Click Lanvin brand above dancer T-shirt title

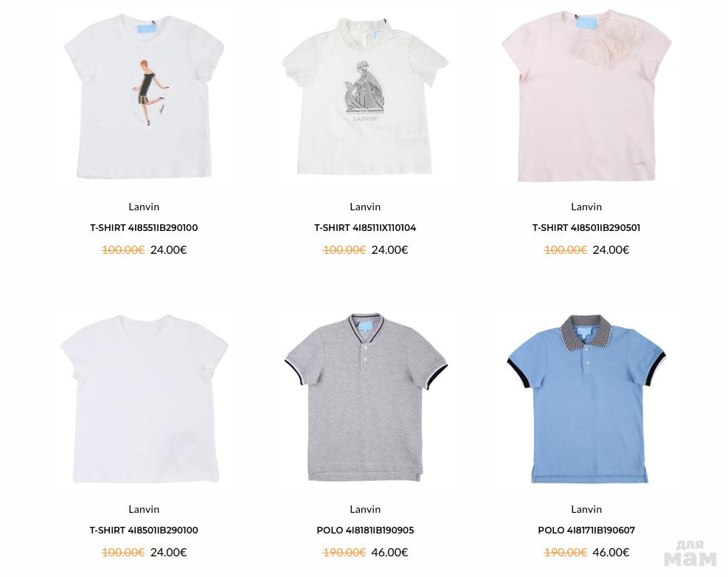coord(144,207)
